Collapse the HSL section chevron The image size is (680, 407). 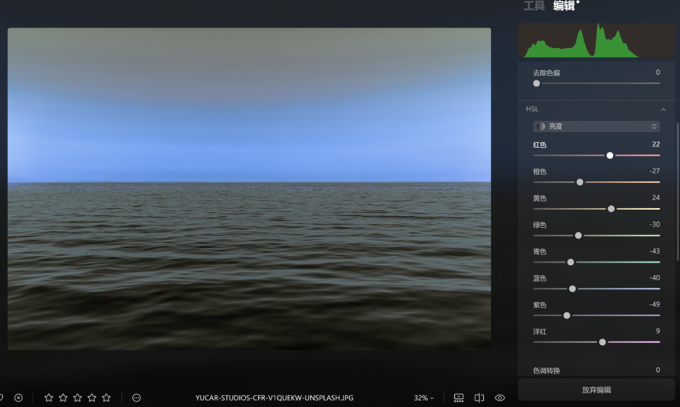click(x=663, y=109)
